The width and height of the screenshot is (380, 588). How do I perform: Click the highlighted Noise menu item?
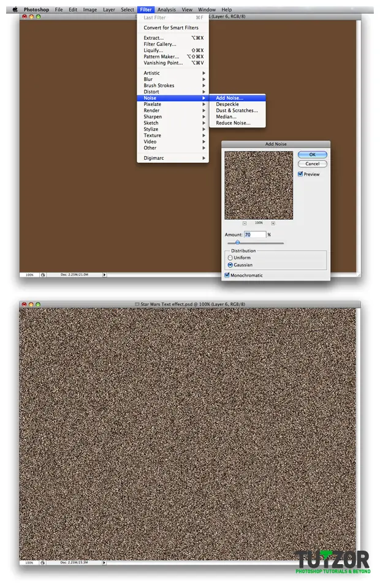(173, 98)
